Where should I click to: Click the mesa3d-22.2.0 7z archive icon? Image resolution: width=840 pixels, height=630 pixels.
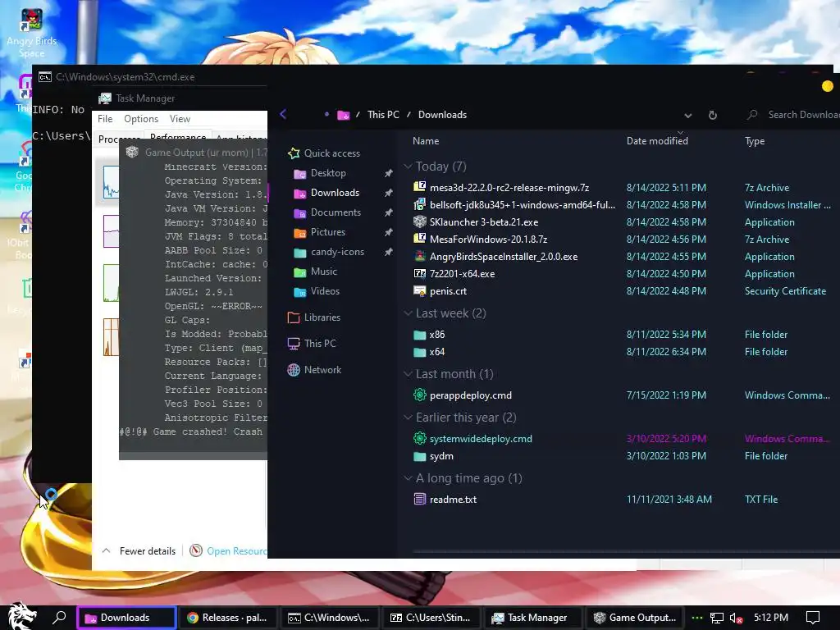[419, 187]
